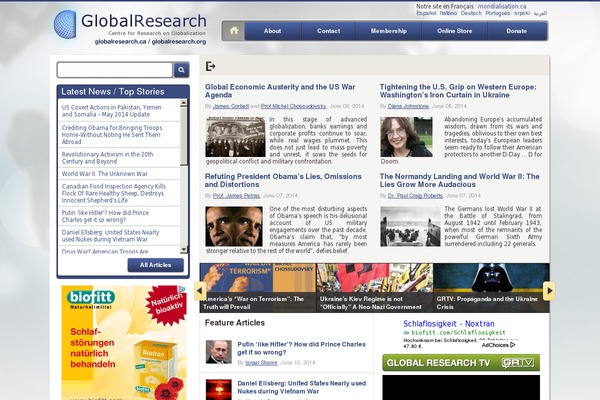
Task: Switch to Arabic language link
Action: (x=540, y=13)
